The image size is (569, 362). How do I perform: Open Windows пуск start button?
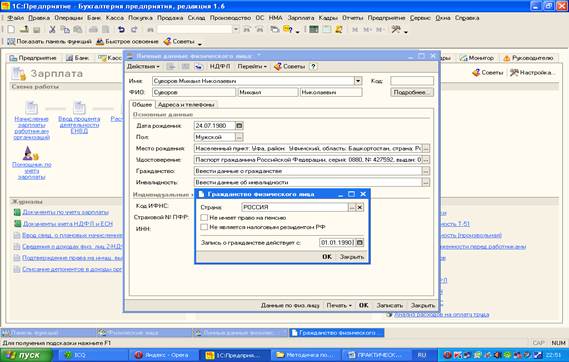25,355
